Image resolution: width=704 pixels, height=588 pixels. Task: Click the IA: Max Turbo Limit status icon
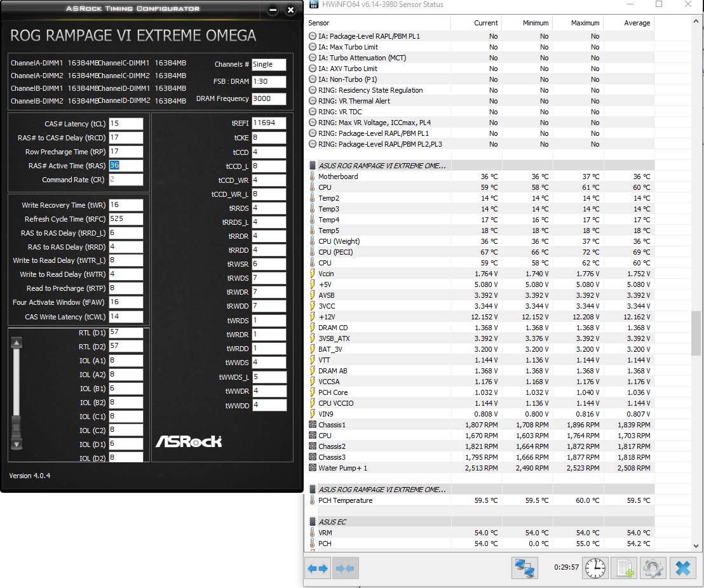[313, 47]
